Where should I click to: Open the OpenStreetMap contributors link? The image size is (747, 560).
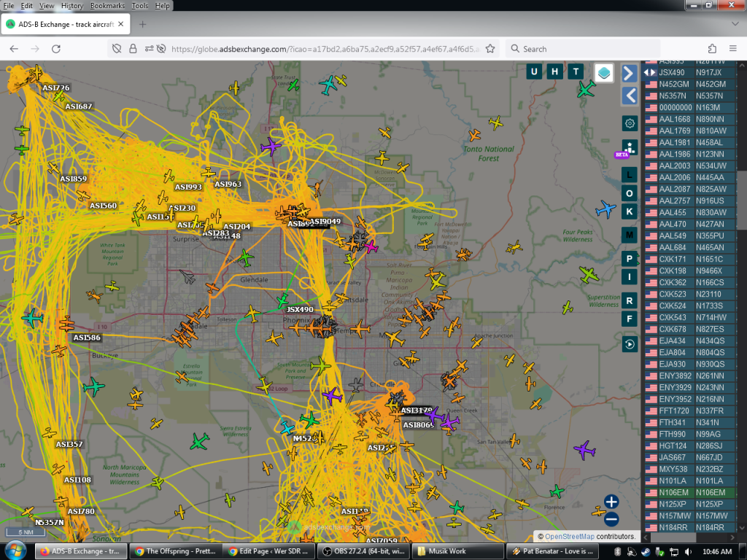point(569,536)
